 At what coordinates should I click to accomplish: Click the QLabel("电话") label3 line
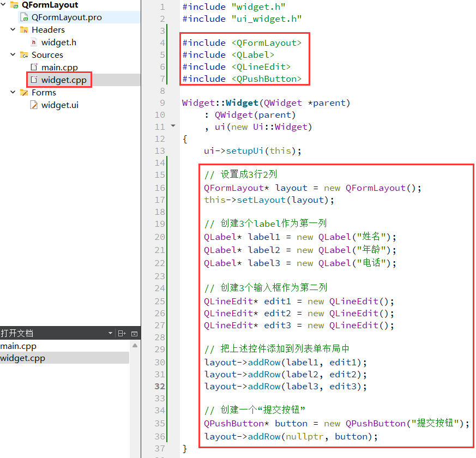(x=300, y=263)
